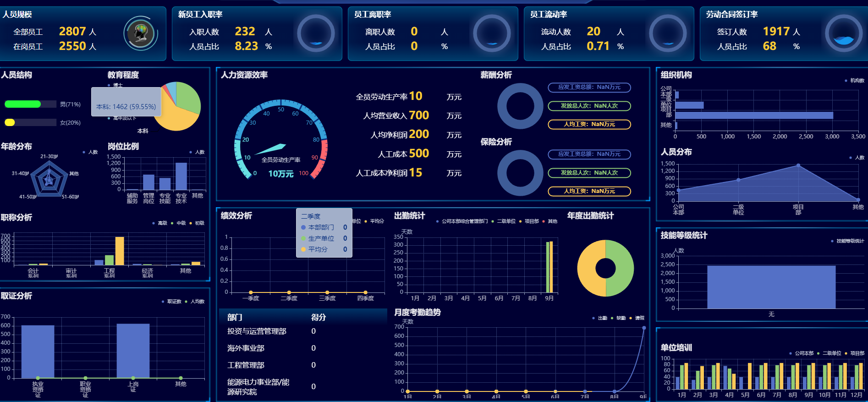868x402 pixels.
Task: Click the liquid gauge in 员工流动率 card
Action: point(668,33)
